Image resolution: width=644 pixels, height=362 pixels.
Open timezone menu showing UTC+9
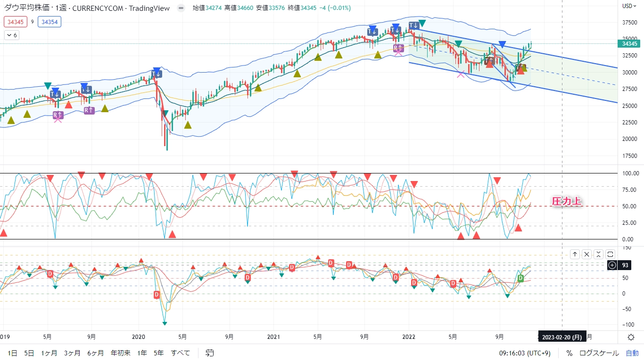(526, 353)
